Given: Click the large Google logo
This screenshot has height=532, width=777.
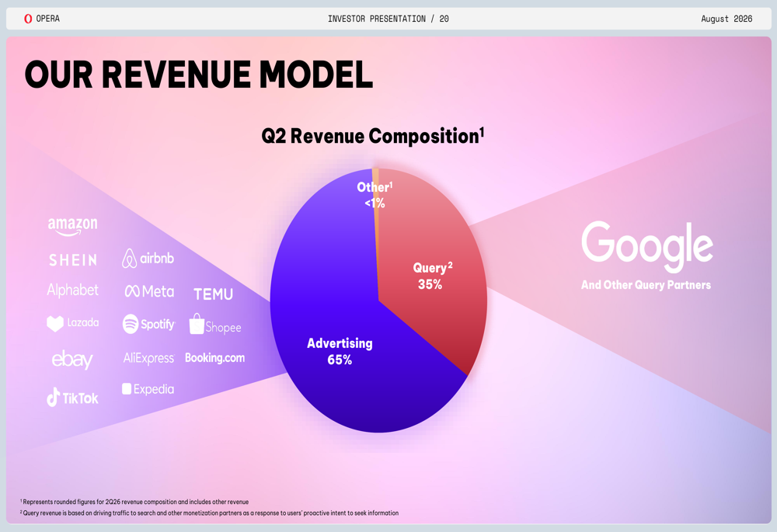Looking at the screenshot, I should point(647,246).
